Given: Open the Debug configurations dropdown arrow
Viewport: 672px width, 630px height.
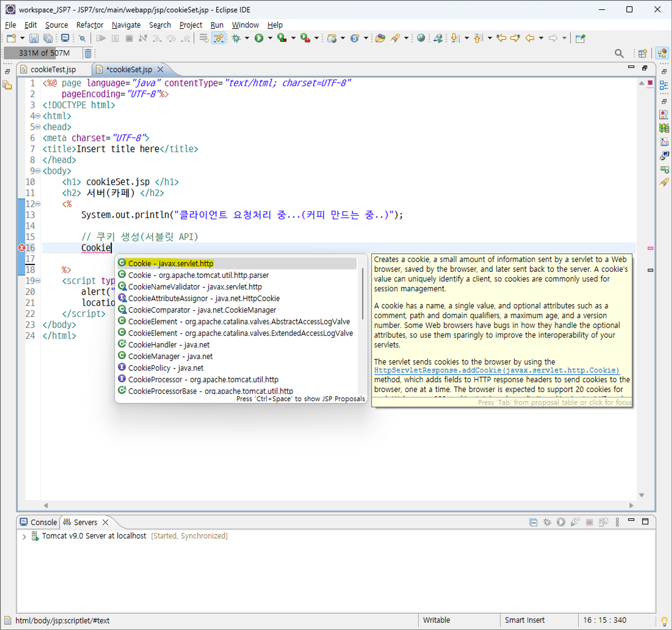Looking at the screenshot, I should tap(247, 38).
